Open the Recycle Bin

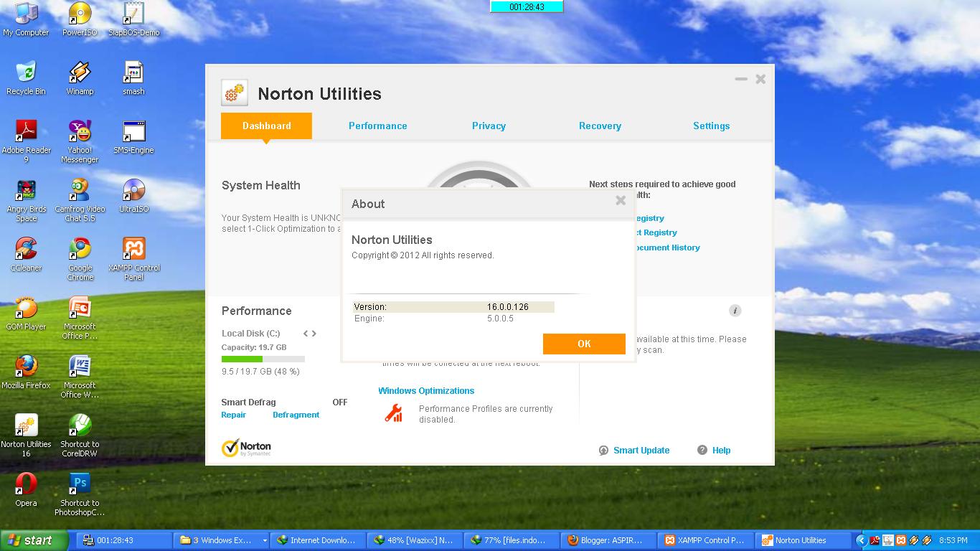[x=26, y=78]
